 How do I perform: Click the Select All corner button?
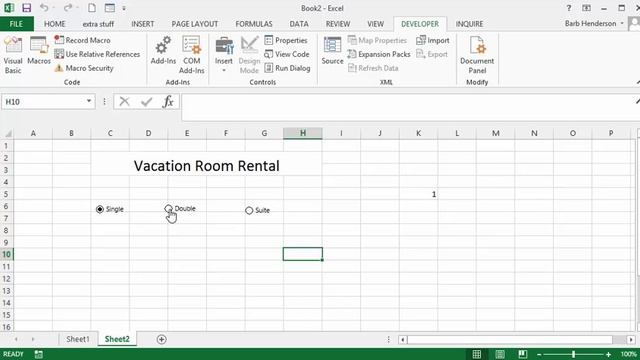click(x=7, y=133)
